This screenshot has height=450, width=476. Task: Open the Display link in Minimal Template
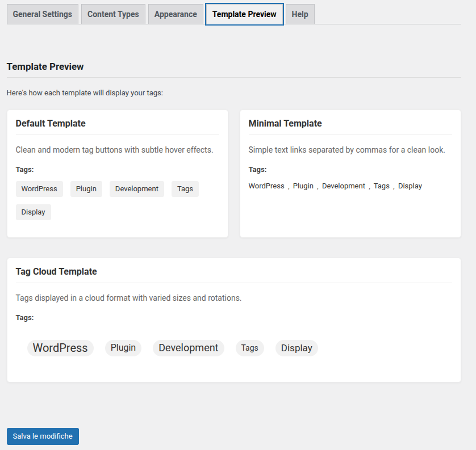(410, 186)
